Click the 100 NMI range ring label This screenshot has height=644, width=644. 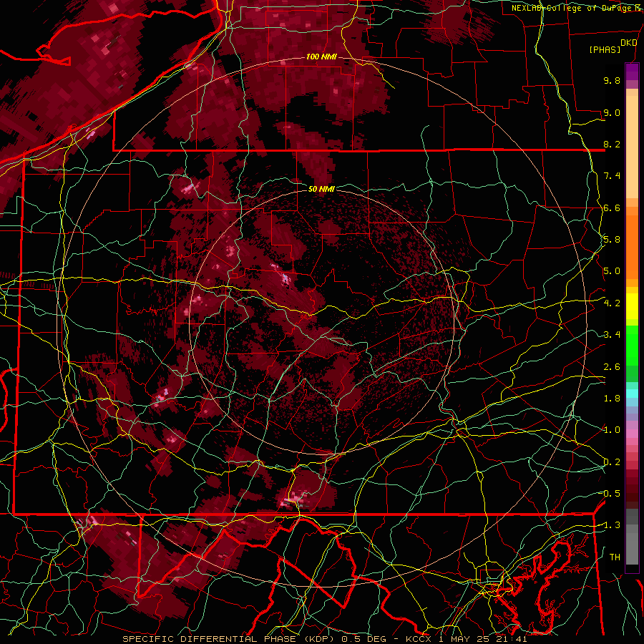click(321, 57)
